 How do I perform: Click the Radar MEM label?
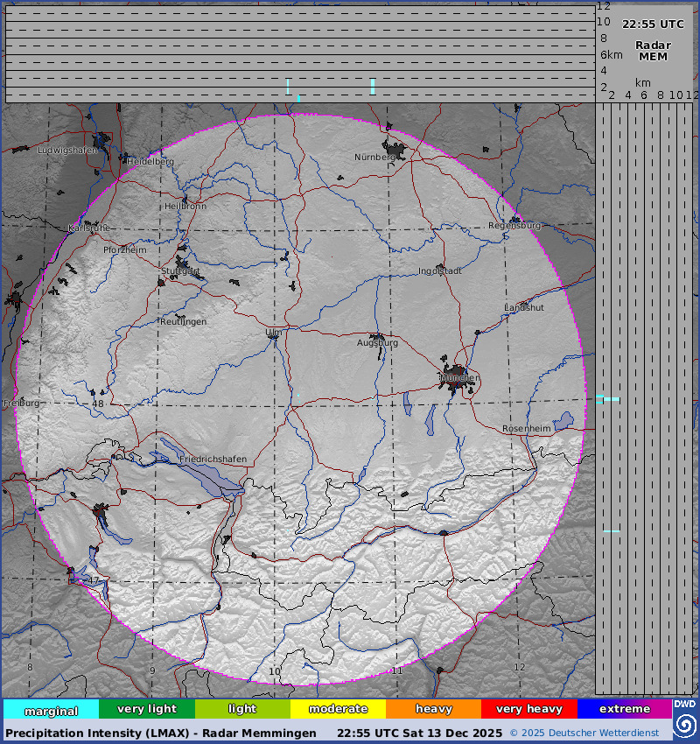(x=653, y=51)
